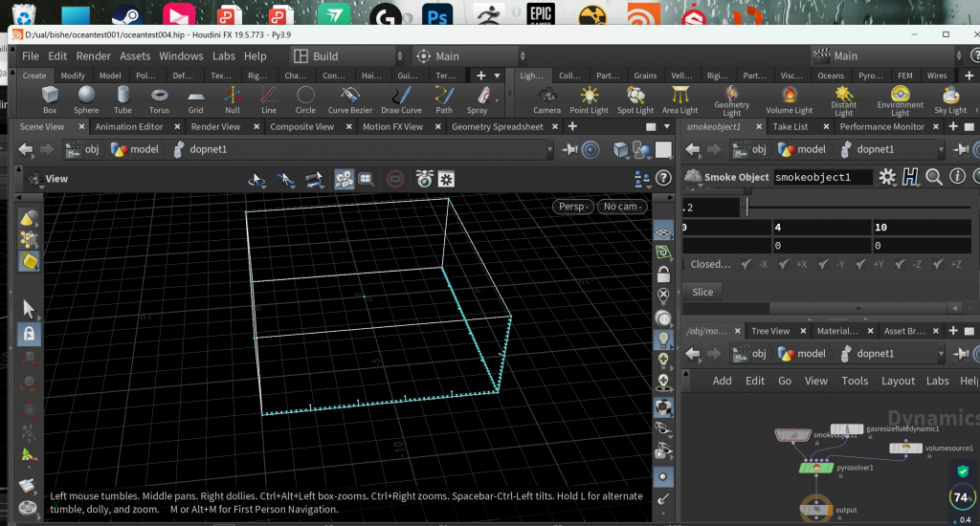Open the Build desktop dropdown

pyautogui.click(x=348, y=56)
